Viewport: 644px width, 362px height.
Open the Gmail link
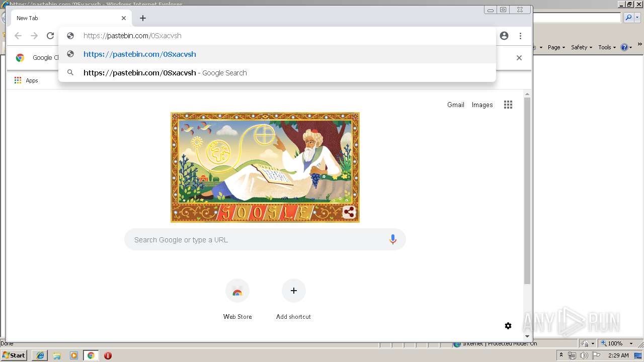click(x=455, y=105)
